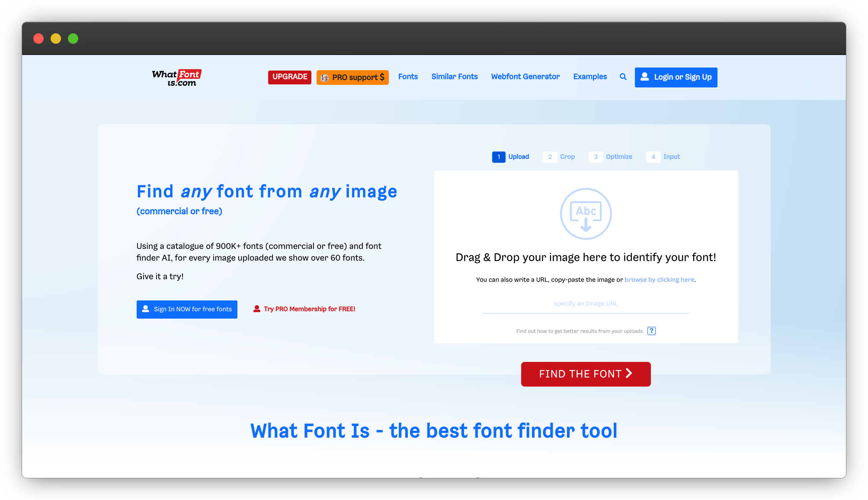Open PRO support link
The height and width of the screenshot is (500, 868).
[x=352, y=77]
